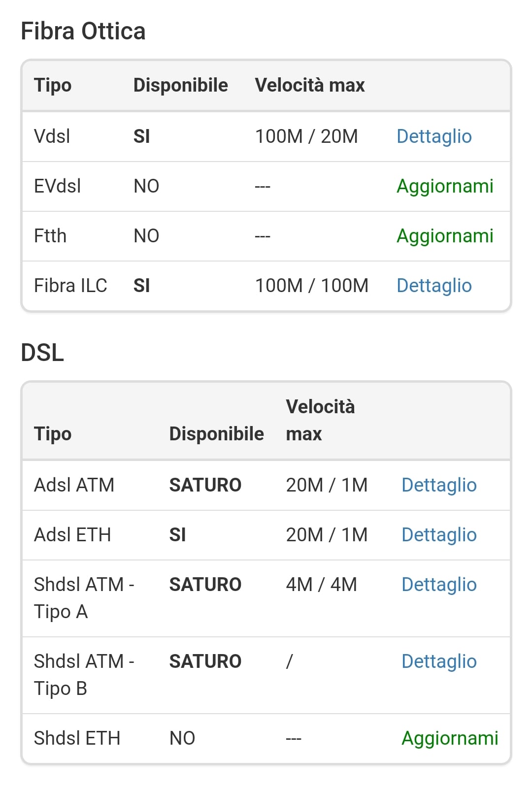This screenshot has width=532, height=790.
Task: Open Dettaglio for Adsl ETH
Action: click(439, 535)
